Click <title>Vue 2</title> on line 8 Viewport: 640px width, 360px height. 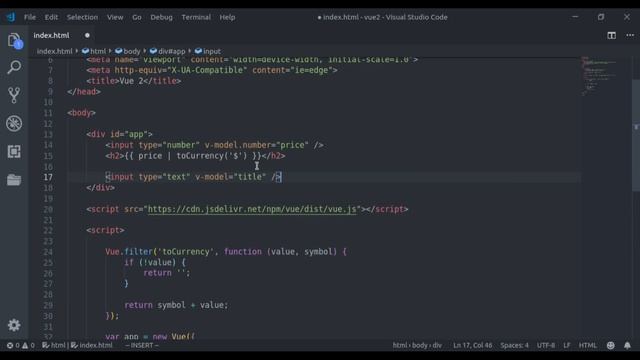(x=133, y=81)
